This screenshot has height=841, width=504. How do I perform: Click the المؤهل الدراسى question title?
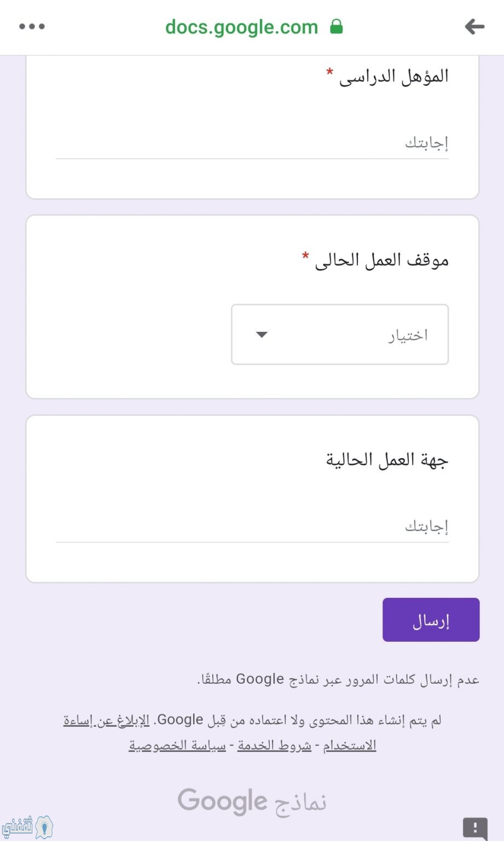click(x=393, y=76)
